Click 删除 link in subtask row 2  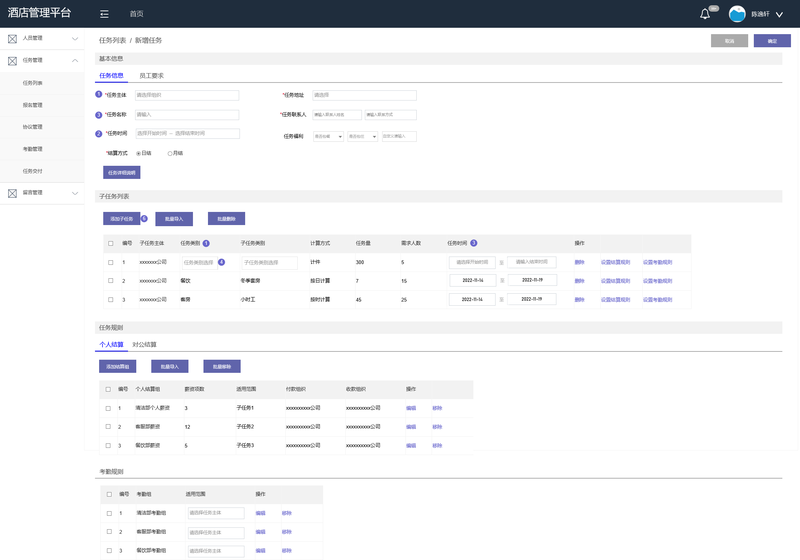click(579, 281)
